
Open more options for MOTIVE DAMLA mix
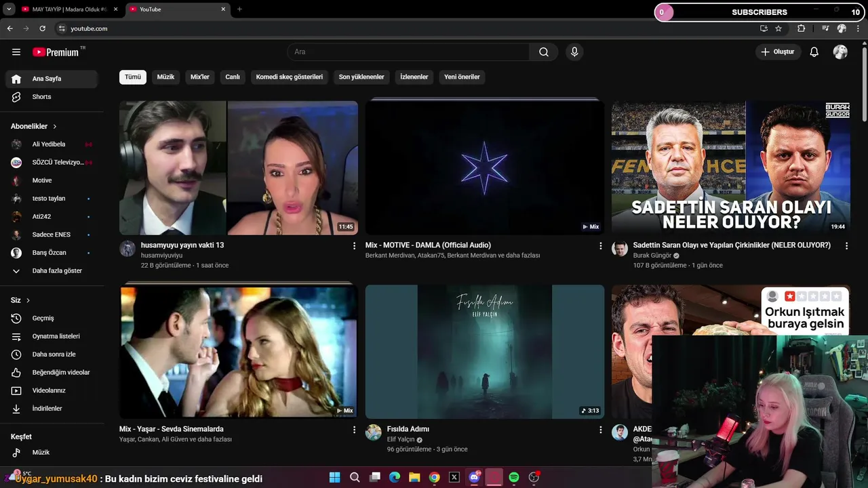[600, 246]
